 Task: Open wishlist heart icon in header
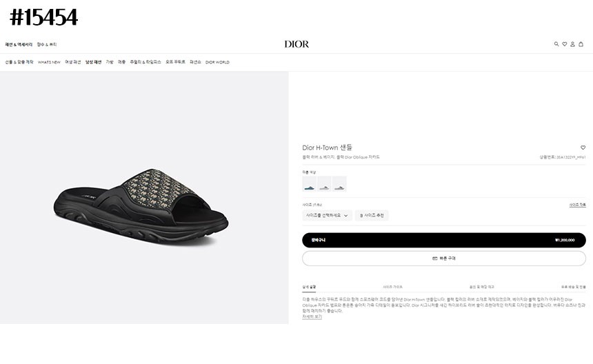[x=564, y=44]
